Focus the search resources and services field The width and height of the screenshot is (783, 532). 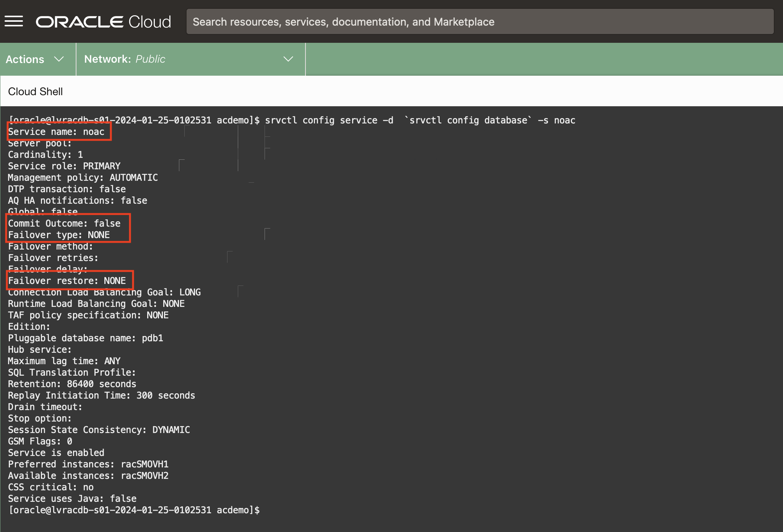click(x=480, y=22)
